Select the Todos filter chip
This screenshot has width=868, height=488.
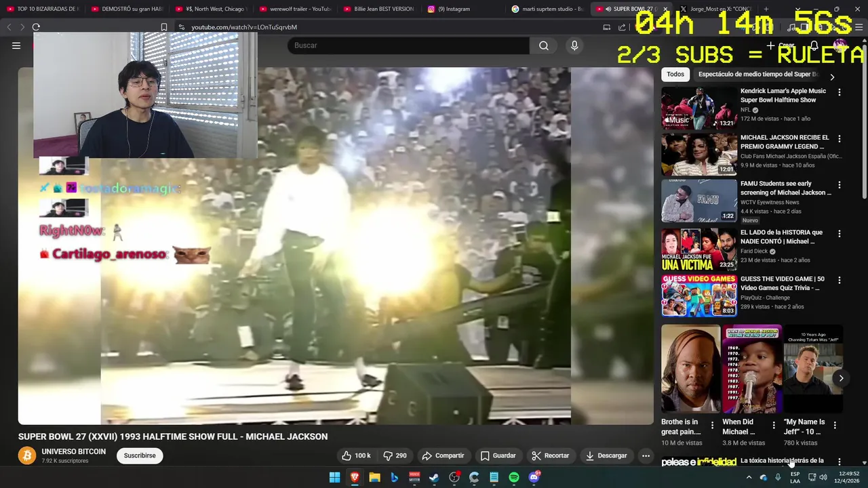[x=675, y=75]
